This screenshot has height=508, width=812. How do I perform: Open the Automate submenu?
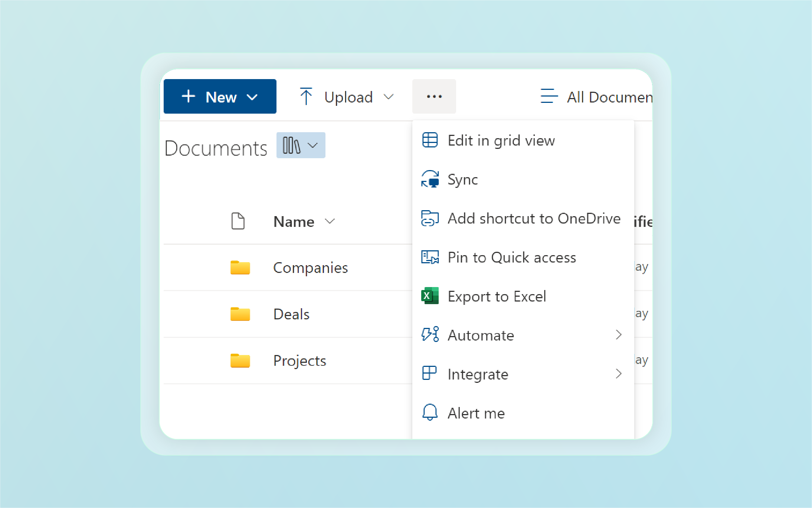coord(523,335)
